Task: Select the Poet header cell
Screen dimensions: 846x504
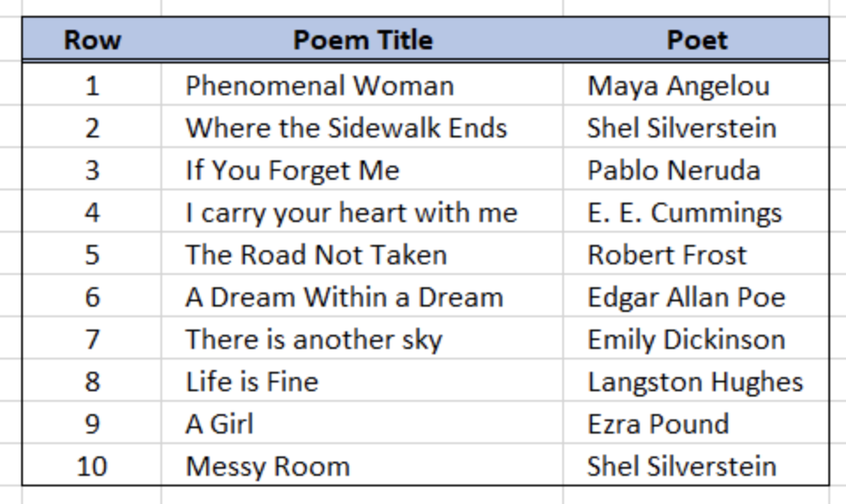Action: [x=696, y=40]
